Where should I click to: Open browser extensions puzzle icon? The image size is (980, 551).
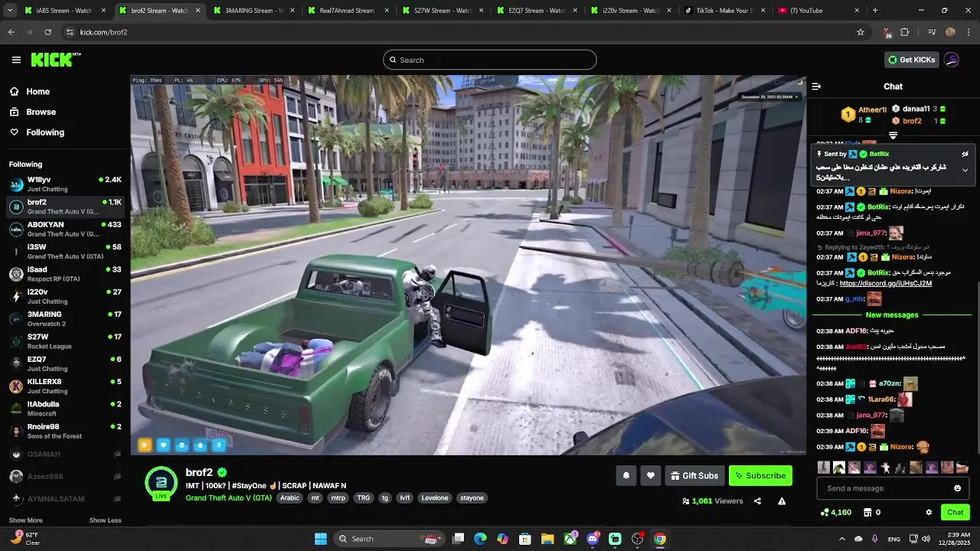pyautogui.click(x=905, y=32)
